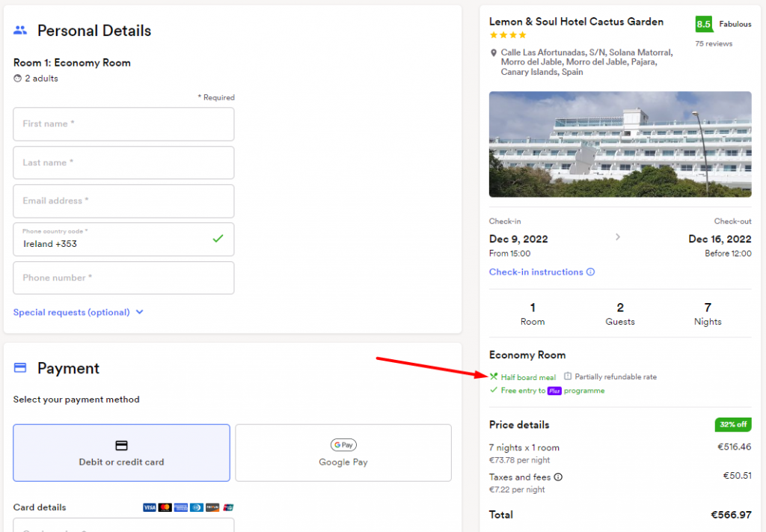Click the partially refundable rate icon
This screenshot has width=766, height=532.
[x=568, y=376]
